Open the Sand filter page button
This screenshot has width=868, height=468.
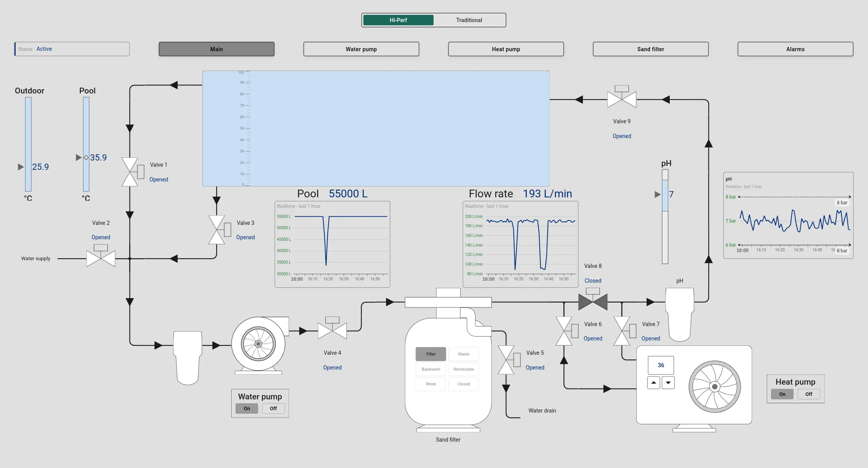click(650, 49)
